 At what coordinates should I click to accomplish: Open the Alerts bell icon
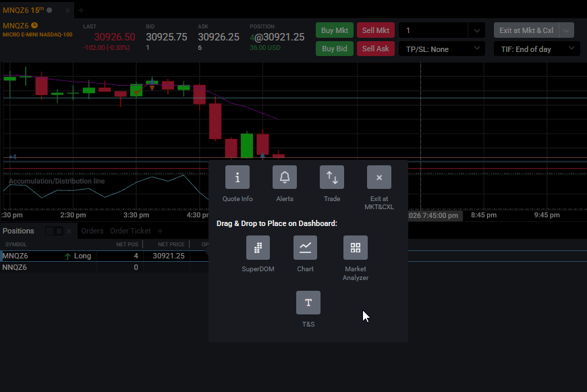coord(285,177)
